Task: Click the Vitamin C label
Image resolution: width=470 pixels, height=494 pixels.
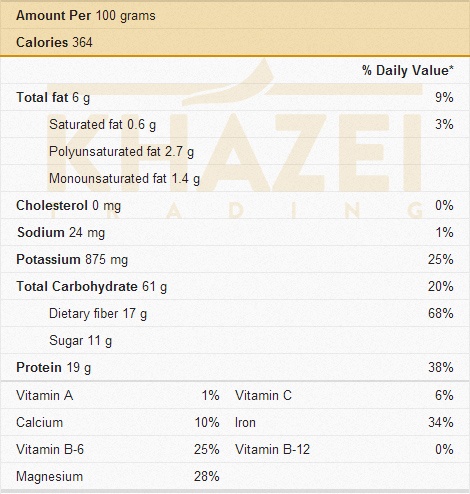Action: [263, 395]
